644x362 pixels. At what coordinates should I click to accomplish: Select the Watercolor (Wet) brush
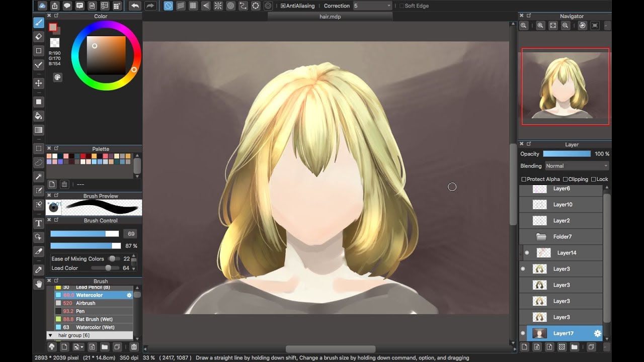[x=94, y=327]
